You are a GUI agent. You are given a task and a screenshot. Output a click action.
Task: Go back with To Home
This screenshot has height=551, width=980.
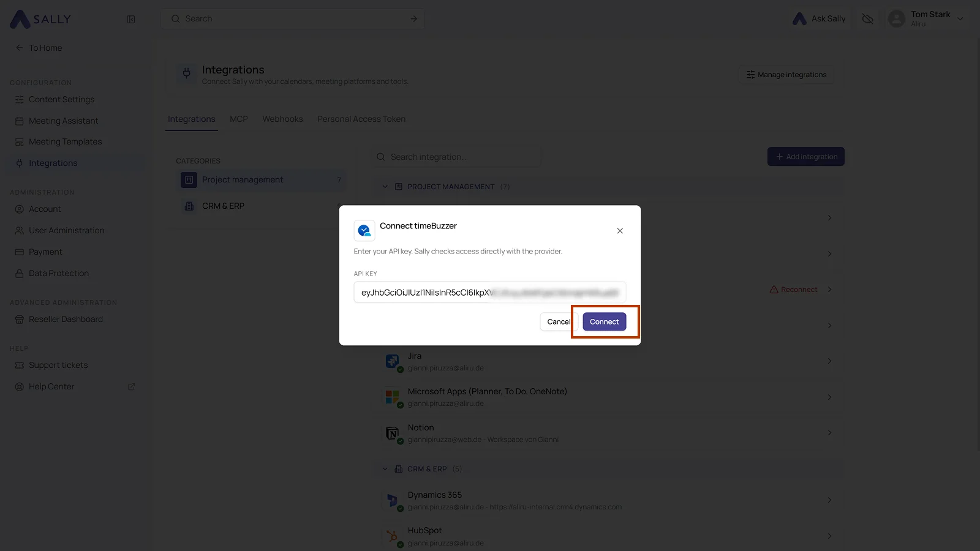pos(39,48)
